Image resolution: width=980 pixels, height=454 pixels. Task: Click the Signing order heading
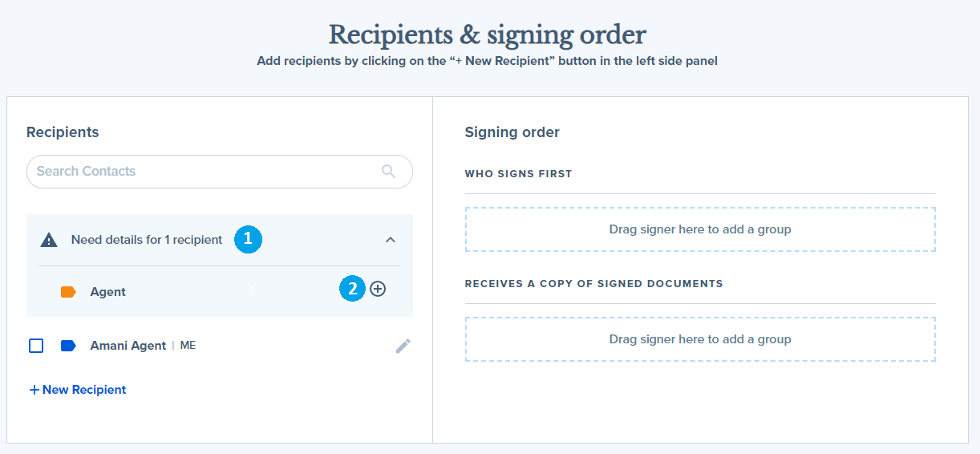[512, 132]
